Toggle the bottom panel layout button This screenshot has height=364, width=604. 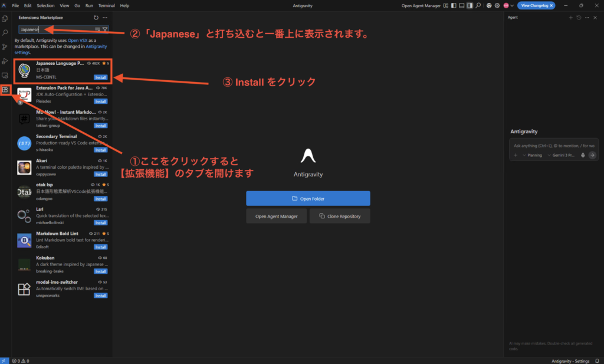pos(462,5)
